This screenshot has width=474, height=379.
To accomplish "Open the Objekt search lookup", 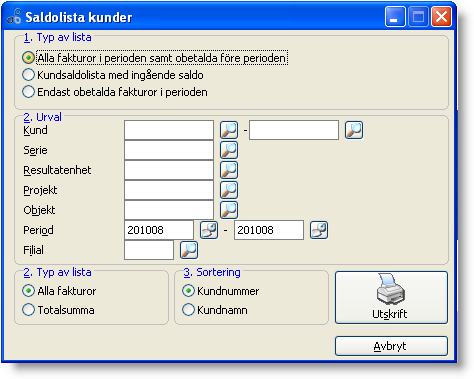I will (x=229, y=210).
